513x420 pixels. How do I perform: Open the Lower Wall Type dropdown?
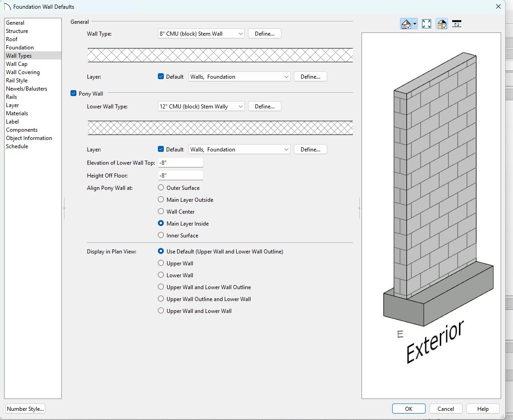(201, 106)
